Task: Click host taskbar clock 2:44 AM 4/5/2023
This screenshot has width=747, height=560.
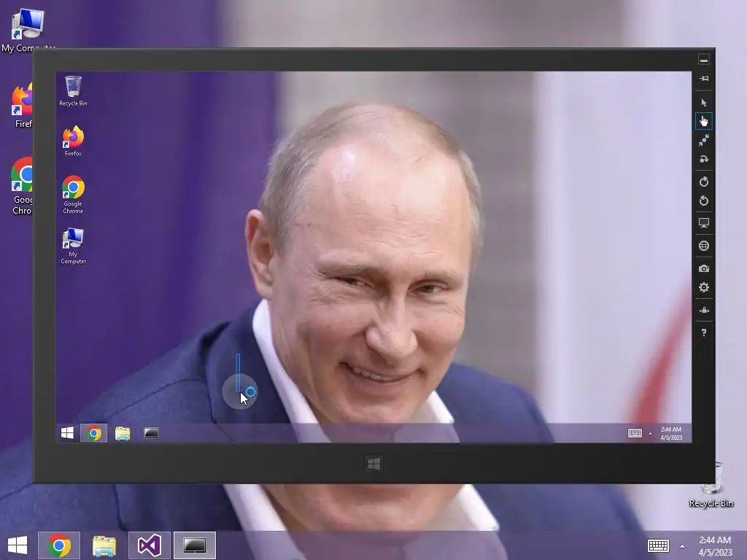Action: [x=715, y=545]
